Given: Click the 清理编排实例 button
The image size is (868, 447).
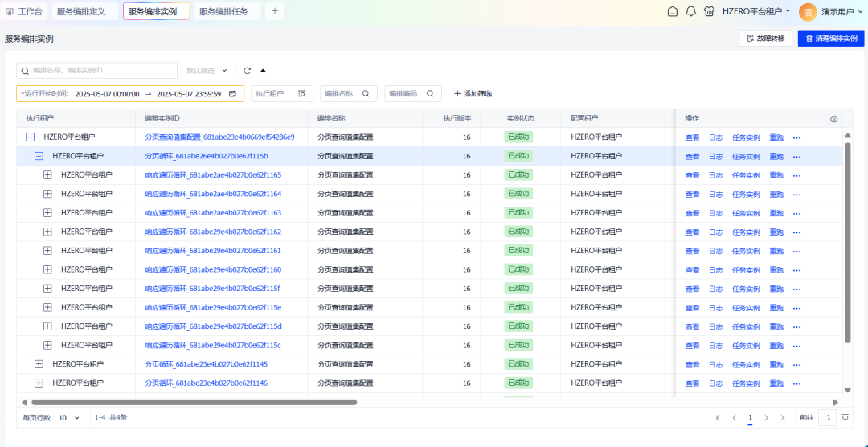Looking at the screenshot, I should point(830,39).
